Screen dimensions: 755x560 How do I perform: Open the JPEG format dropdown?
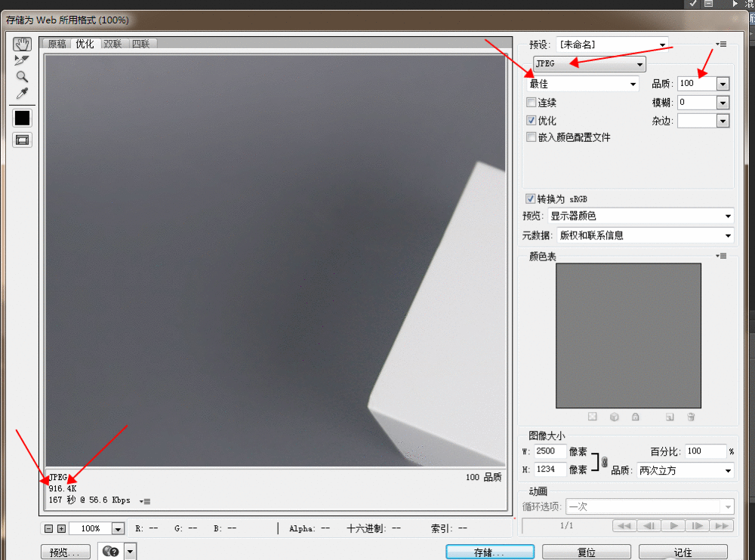coord(589,63)
